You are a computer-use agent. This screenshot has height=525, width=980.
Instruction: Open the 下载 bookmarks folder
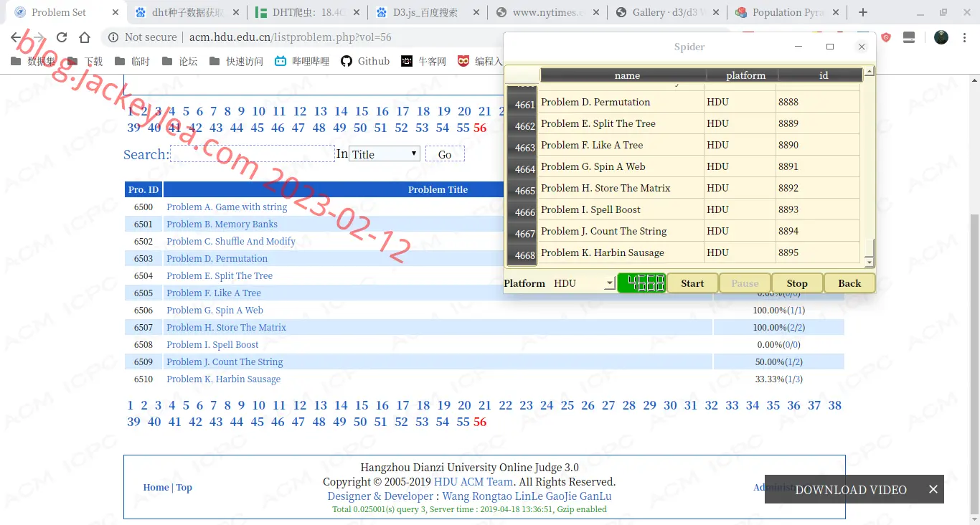[85, 61]
